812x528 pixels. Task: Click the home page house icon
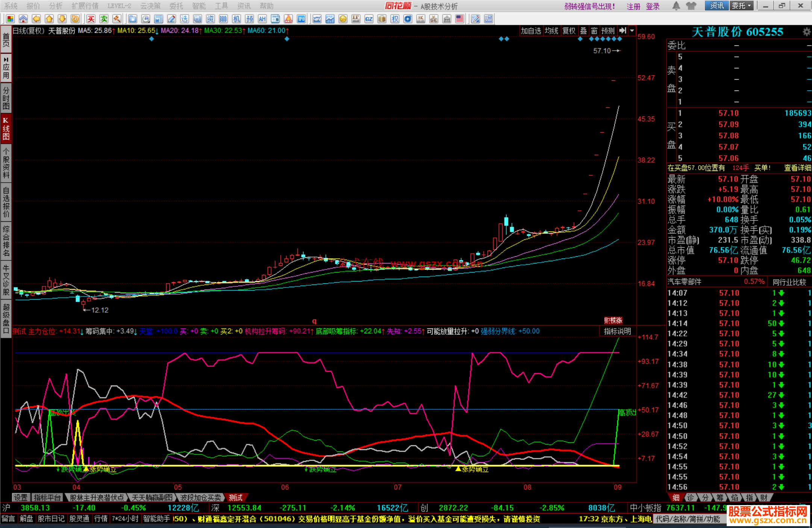[x=23, y=19]
